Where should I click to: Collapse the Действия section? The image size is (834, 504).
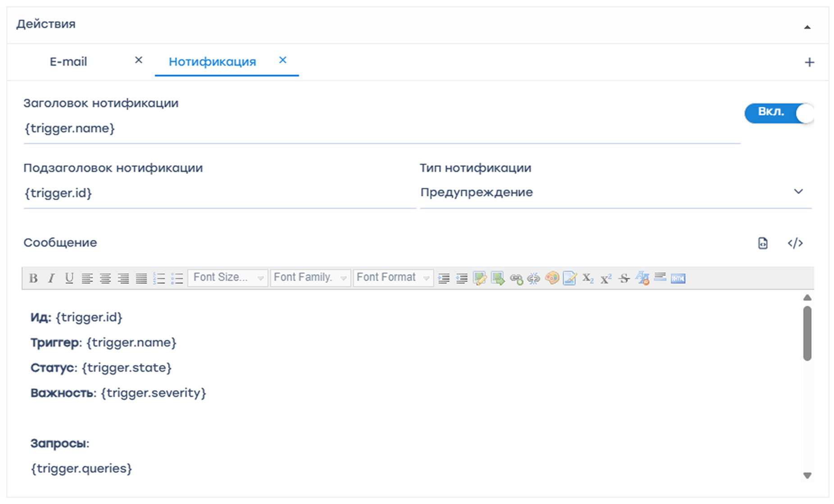(x=807, y=27)
